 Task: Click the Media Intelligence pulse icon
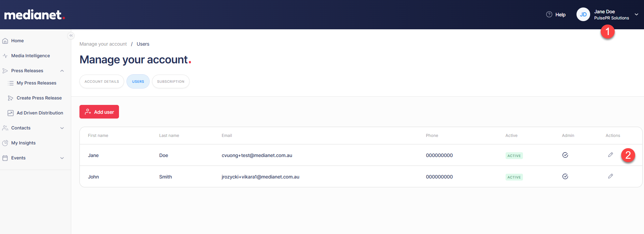tap(5, 56)
